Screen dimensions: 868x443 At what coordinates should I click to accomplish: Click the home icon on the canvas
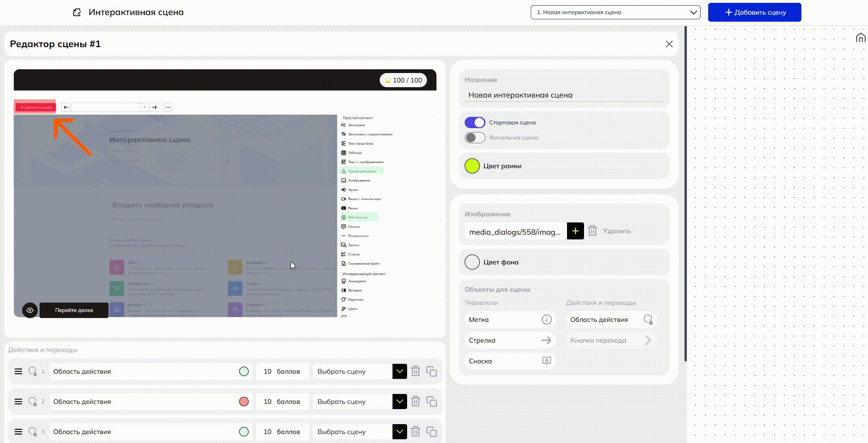pyautogui.click(x=860, y=38)
